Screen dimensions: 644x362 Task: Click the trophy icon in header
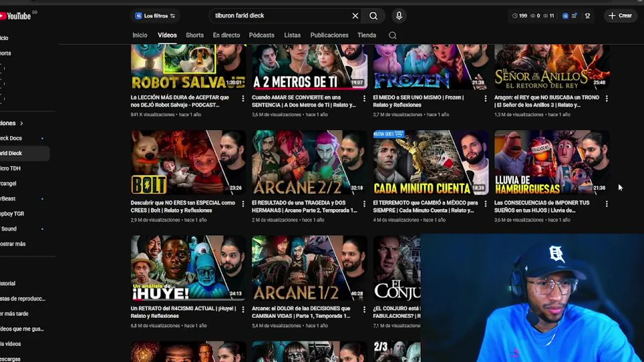coord(587,16)
